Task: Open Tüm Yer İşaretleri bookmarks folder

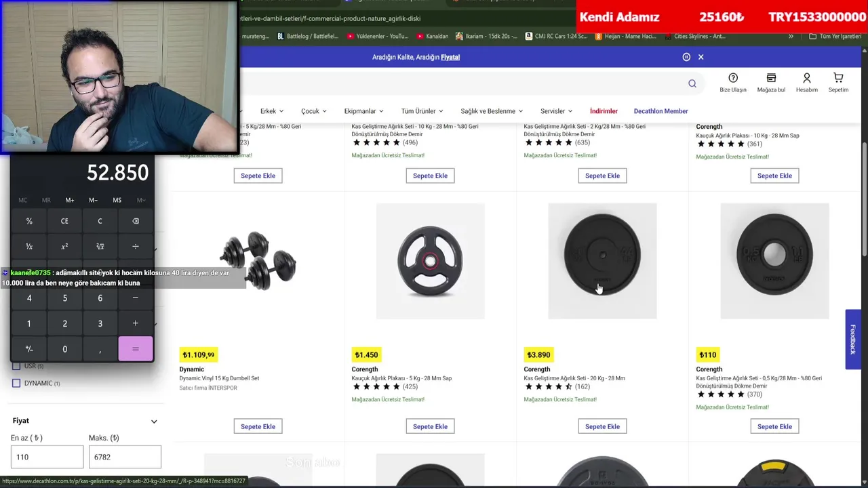Action: pyautogui.click(x=835, y=36)
